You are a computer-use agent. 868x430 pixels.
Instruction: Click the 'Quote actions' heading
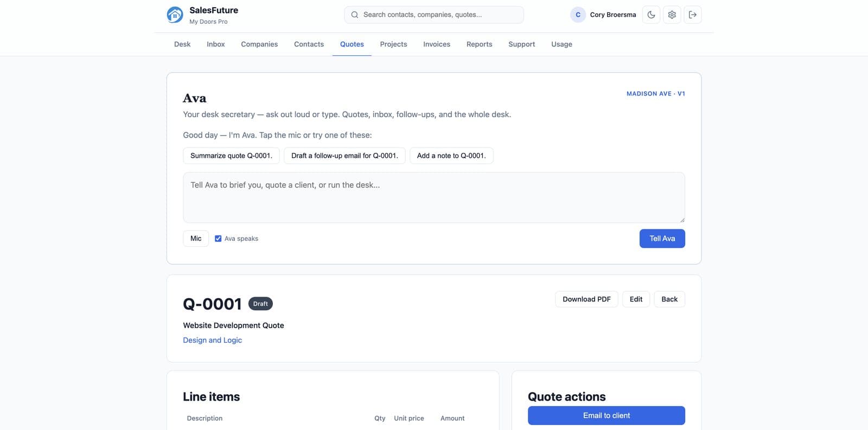566,396
